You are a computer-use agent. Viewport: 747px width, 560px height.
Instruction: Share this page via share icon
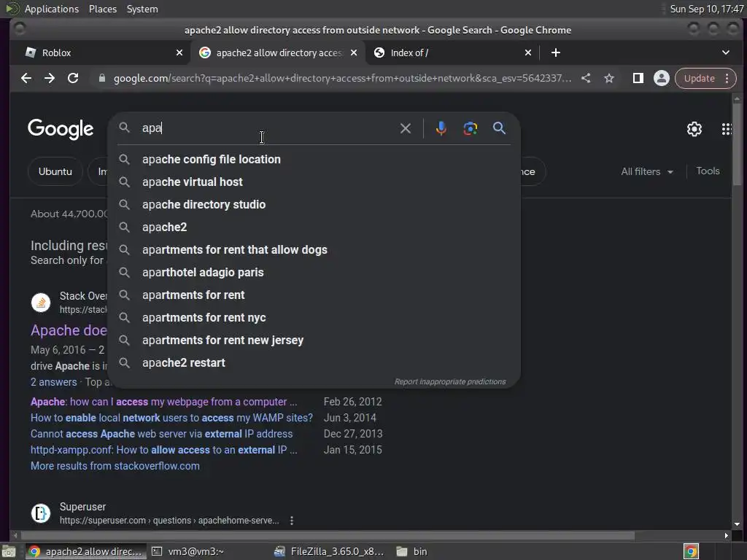(x=586, y=78)
